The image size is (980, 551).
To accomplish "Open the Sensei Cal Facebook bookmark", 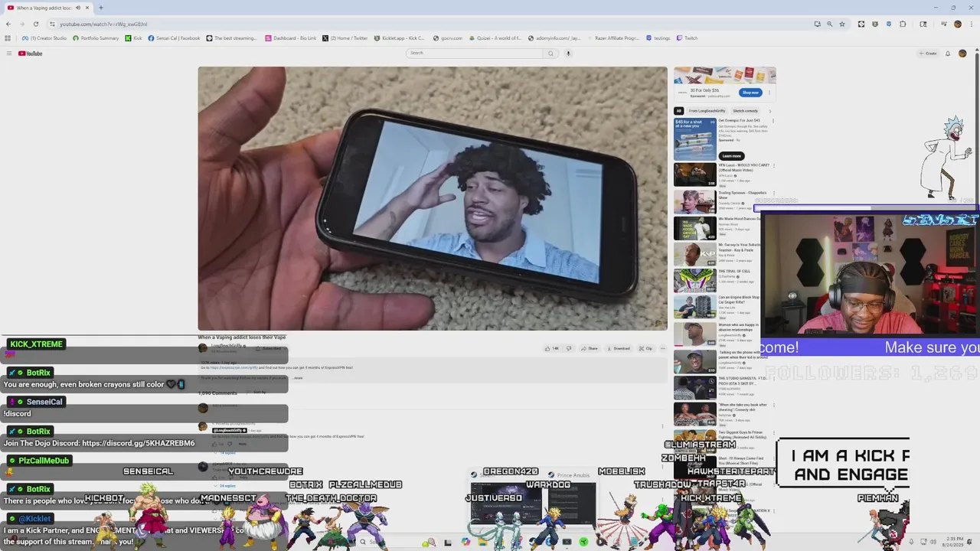I will (174, 38).
